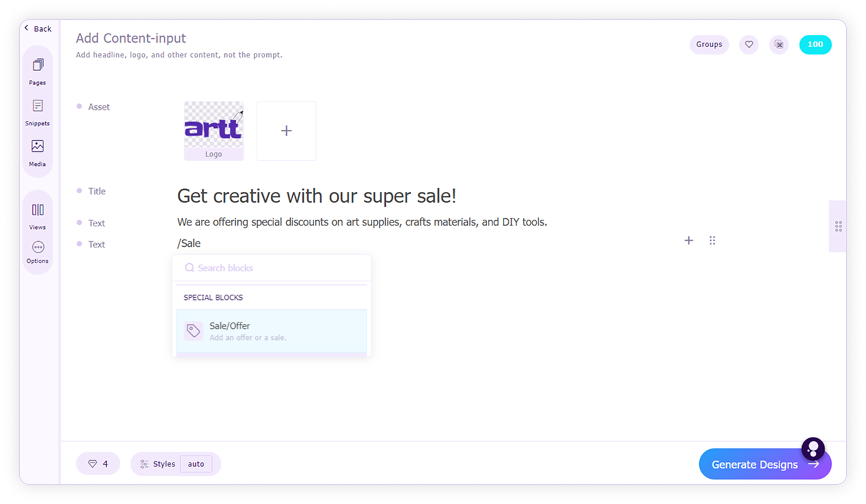This screenshot has width=866, height=504.
Task: Open the dark help bubble icon
Action: pyautogui.click(x=813, y=449)
